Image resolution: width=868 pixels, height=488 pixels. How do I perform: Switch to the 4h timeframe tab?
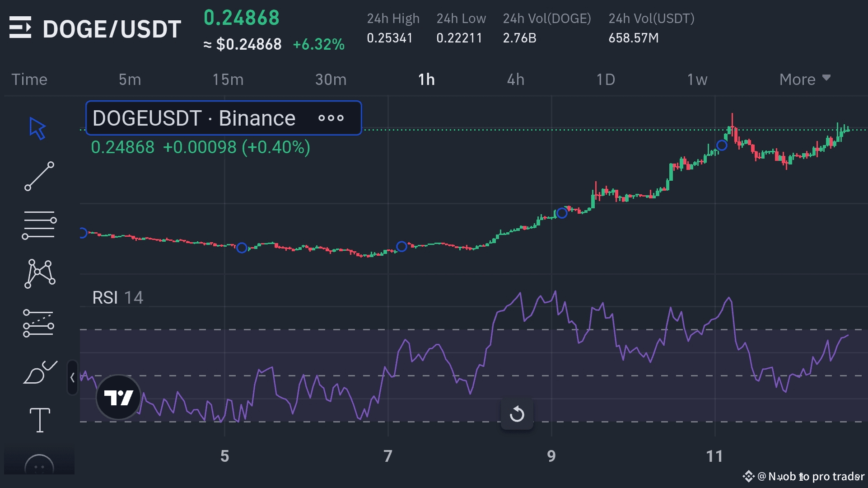click(x=515, y=79)
